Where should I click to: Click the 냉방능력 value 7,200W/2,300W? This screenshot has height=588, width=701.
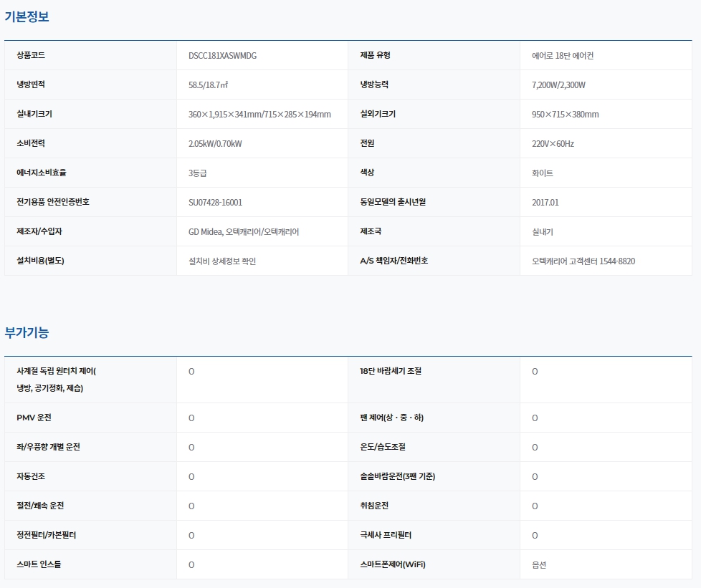[558, 85]
